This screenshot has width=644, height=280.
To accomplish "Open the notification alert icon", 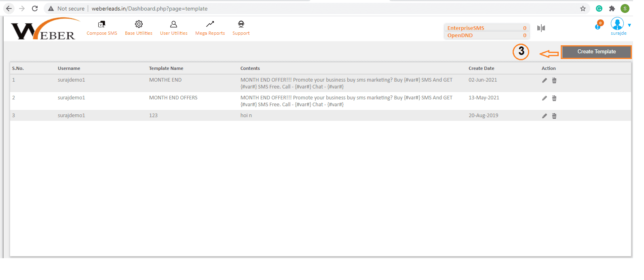I will pyautogui.click(x=598, y=26).
